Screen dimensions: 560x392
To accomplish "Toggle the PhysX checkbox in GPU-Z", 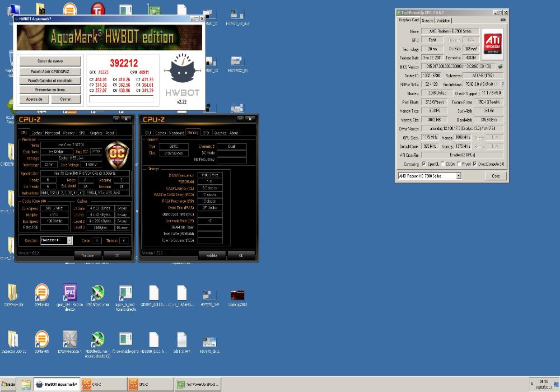I will [x=459, y=164].
